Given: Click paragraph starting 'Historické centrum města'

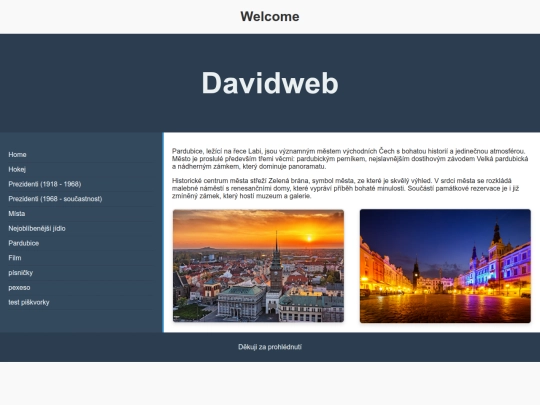Looking at the screenshot, I should click(345, 188).
